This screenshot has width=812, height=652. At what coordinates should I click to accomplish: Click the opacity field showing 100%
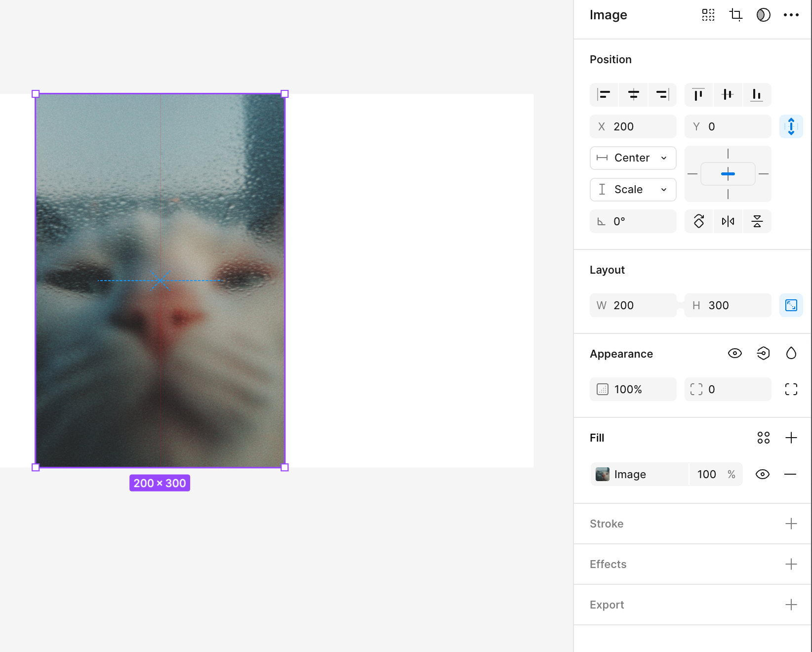pyautogui.click(x=633, y=389)
